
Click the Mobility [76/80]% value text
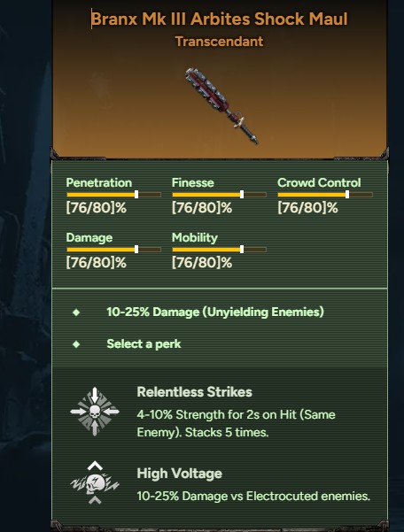click(x=202, y=263)
